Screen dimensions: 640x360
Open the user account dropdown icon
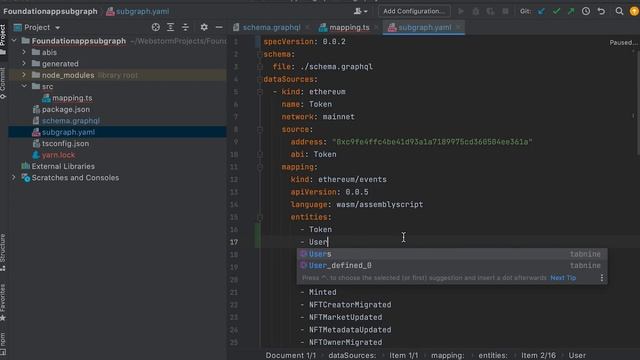[x=360, y=11]
